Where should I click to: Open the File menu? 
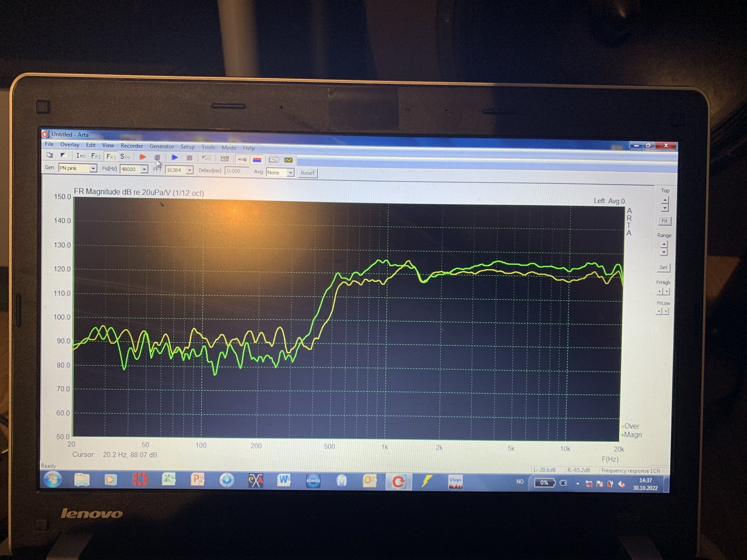pyautogui.click(x=49, y=144)
